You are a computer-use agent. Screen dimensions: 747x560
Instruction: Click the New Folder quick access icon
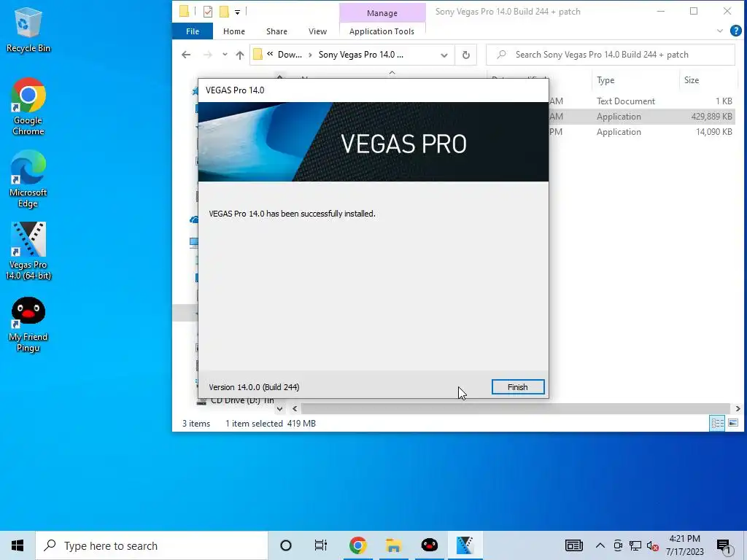(224, 12)
